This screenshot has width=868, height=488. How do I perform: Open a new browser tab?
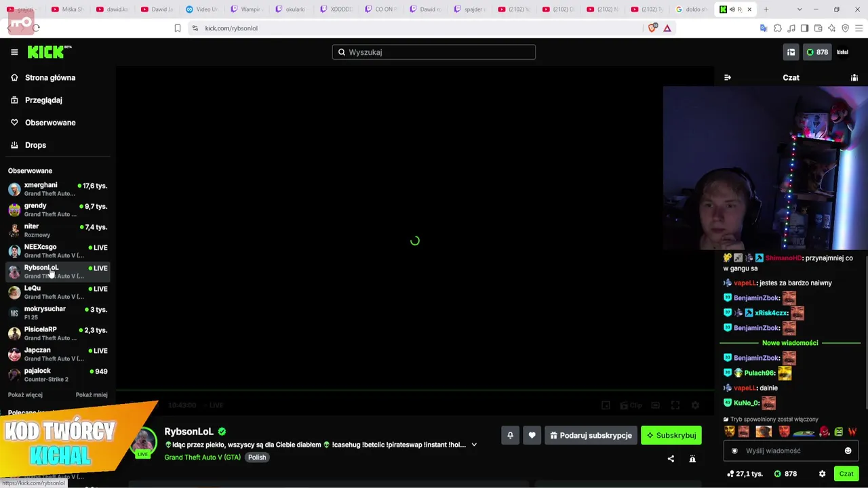(x=766, y=9)
